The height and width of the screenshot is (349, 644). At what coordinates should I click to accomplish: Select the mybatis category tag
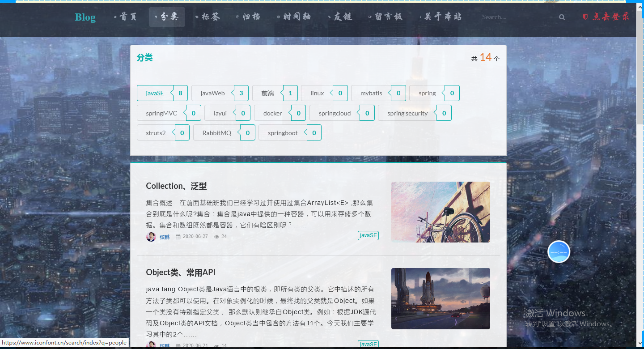378,93
